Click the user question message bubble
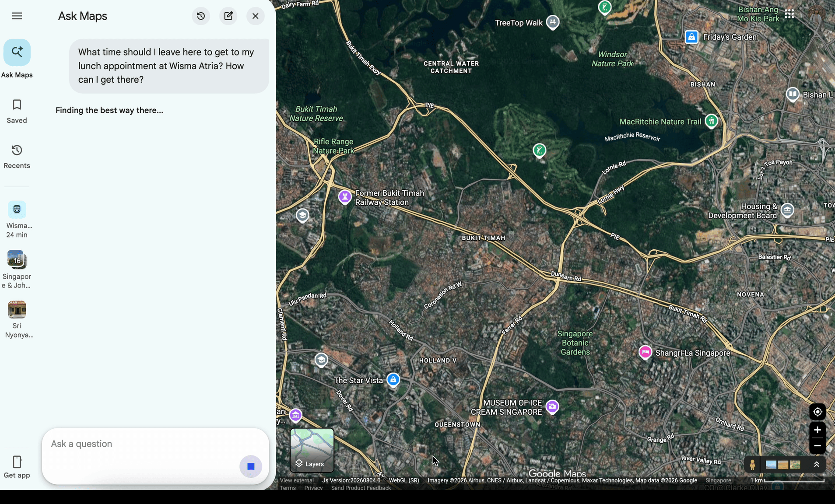Image resolution: width=835 pixels, height=504 pixels. 169,66
